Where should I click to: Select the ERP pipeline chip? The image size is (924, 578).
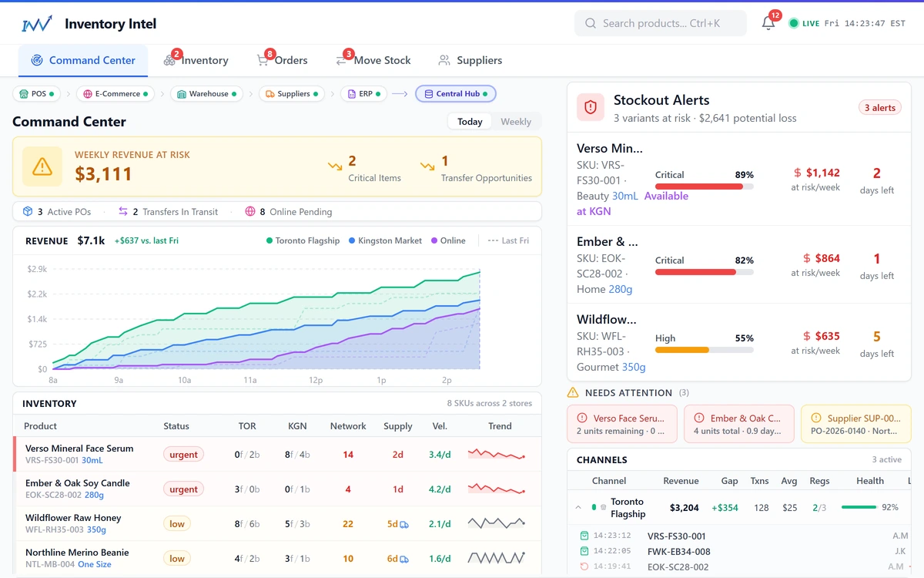coord(363,94)
